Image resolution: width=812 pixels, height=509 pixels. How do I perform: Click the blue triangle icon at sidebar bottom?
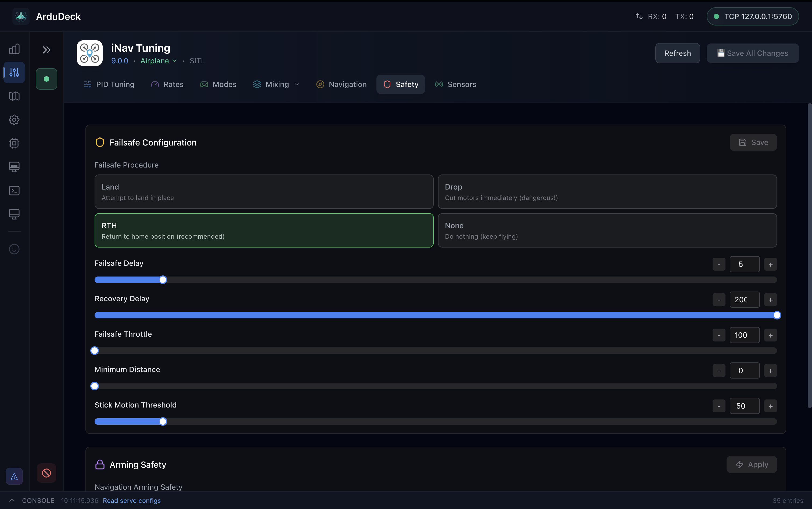click(14, 476)
